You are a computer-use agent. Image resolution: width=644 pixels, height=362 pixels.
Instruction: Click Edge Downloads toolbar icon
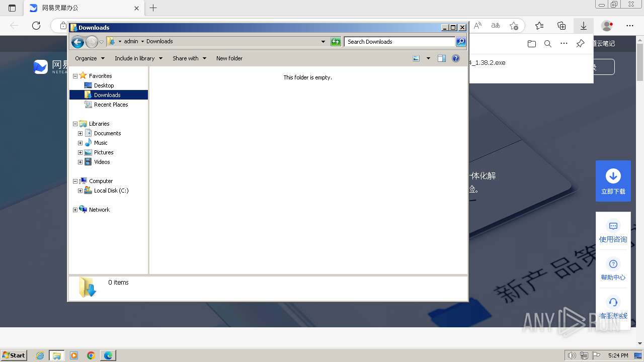click(x=584, y=26)
